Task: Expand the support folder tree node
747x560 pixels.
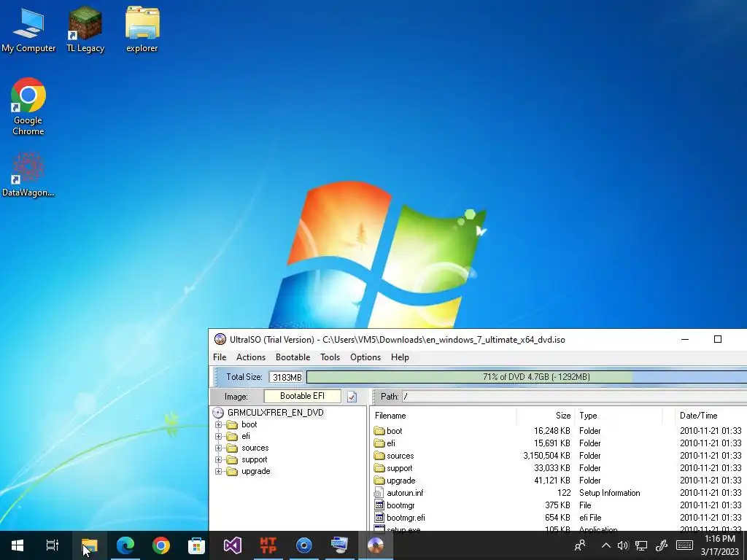Action: [x=218, y=460]
